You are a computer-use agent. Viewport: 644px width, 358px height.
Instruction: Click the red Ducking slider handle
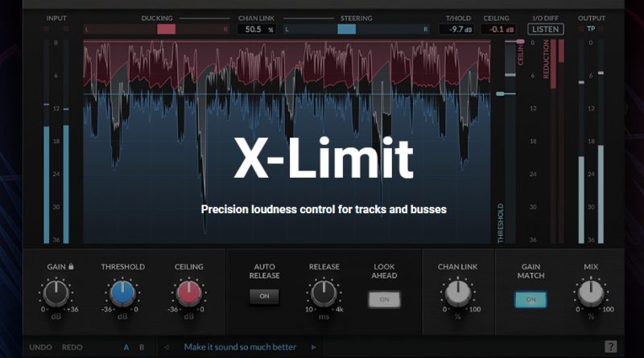pyautogui.click(x=167, y=29)
